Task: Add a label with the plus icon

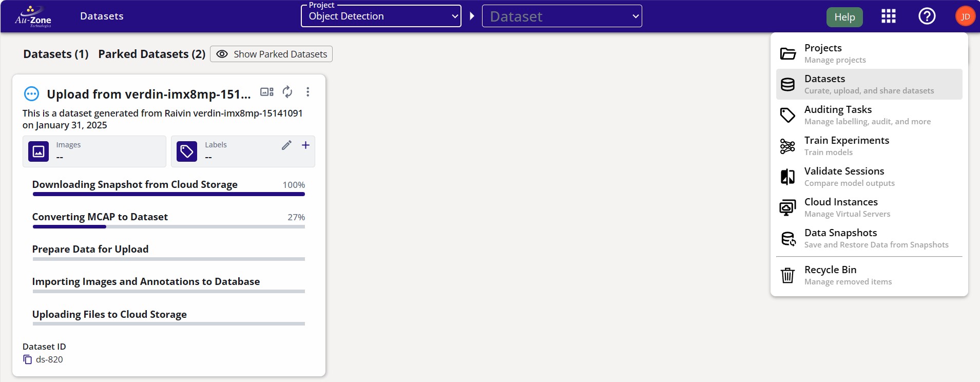Action: pyautogui.click(x=305, y=145)
